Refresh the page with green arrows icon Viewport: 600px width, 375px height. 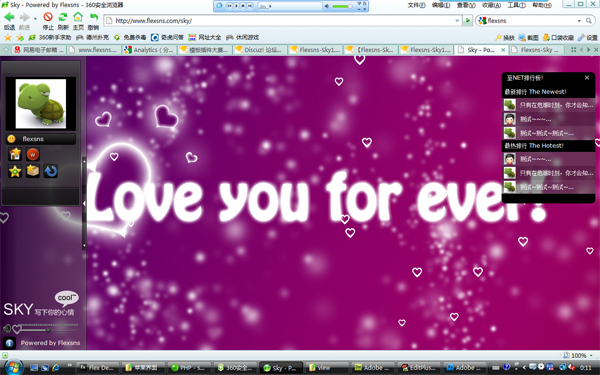(x=63, y=17)
